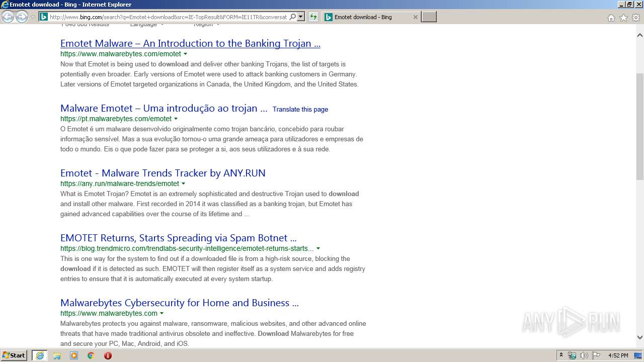
Task: Click the page scrollbar up arrow
Action: pos(640,35)
